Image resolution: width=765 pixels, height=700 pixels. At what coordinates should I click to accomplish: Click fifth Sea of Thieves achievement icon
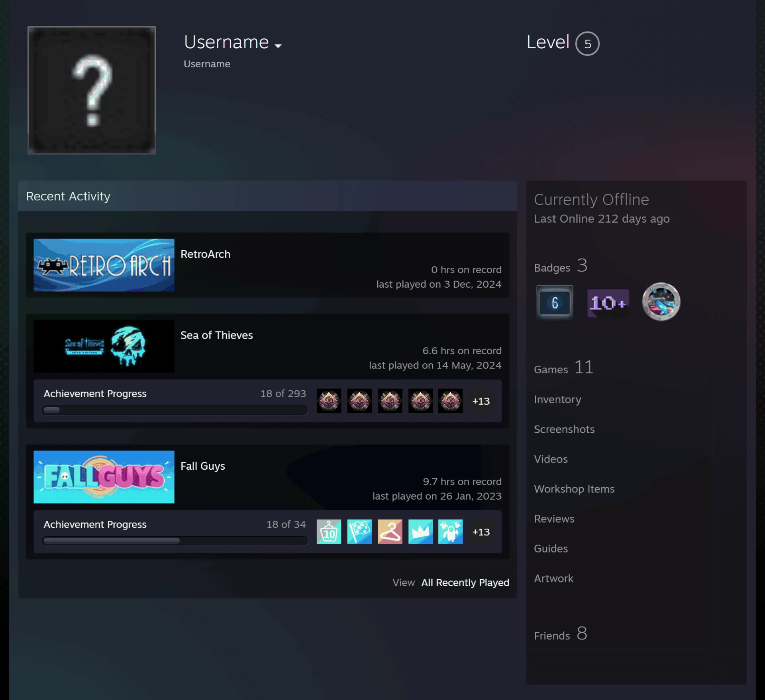click(451, 401)
